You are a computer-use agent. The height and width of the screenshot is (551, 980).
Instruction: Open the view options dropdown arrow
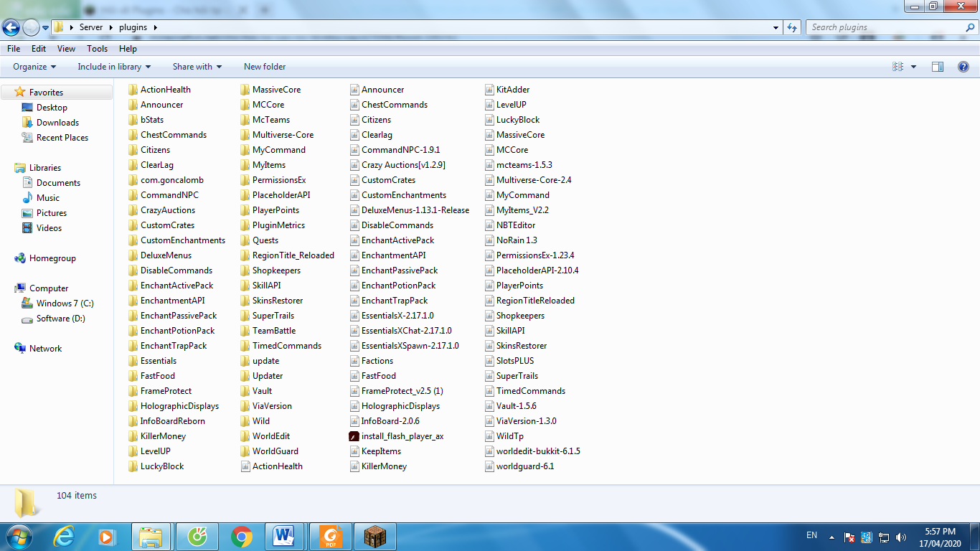[913, 67]
